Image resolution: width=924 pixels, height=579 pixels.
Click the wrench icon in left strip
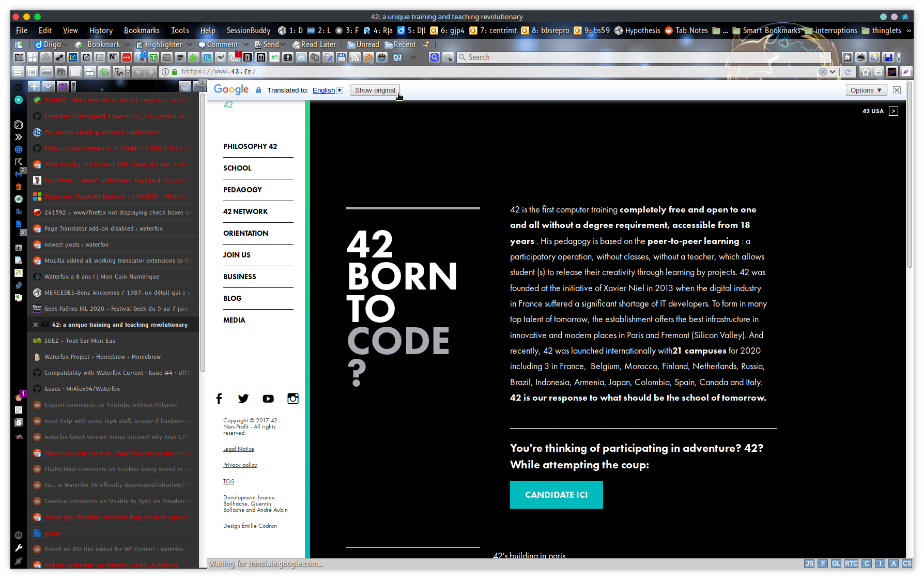[19, 548]
